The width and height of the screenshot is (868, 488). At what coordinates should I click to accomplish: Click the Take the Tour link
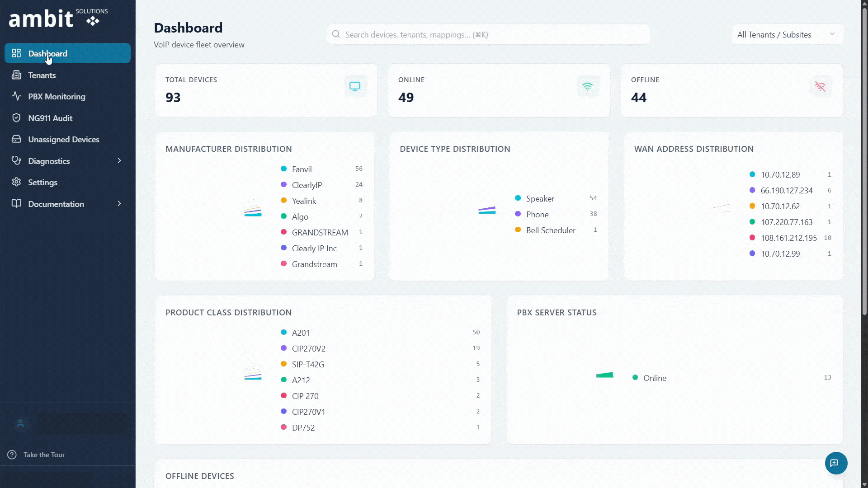pyautogui.click(x=44, y=455)
